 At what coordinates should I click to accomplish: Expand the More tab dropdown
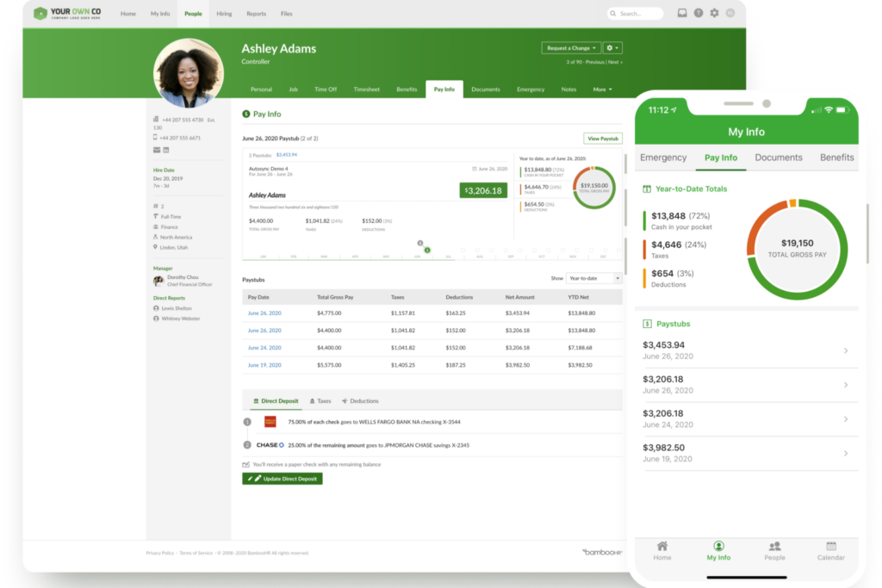(602, 90)
